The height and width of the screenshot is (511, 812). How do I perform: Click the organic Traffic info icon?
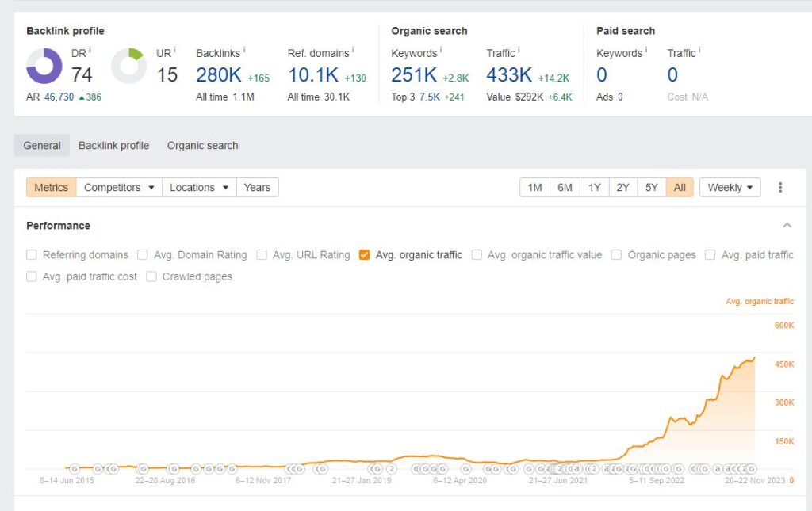519,51
